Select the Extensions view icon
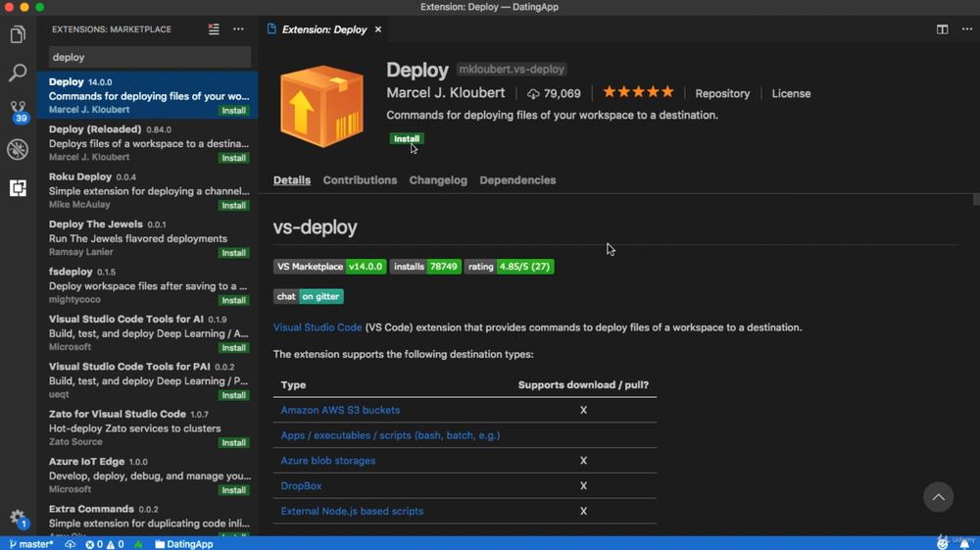 click(x=18, y=188)
